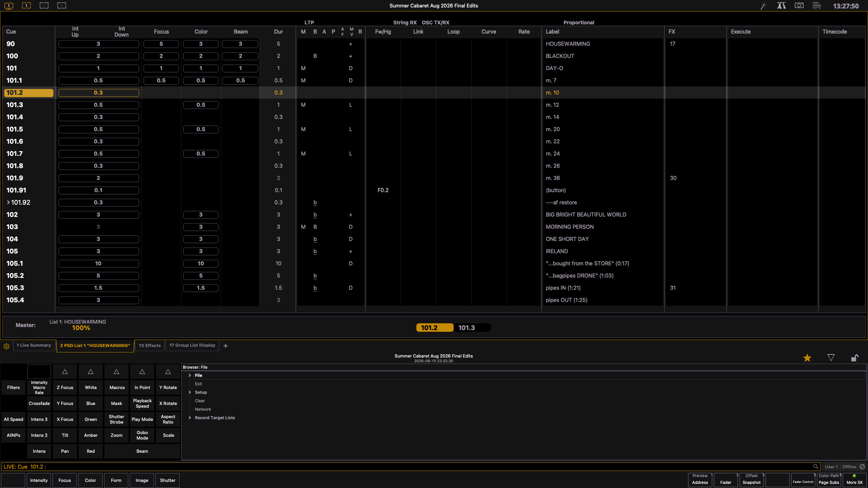Expand Record Target Lists in the browser
The height and width of the screenshot is (488, 868).
pyautogui.click(x=190, y=418)
